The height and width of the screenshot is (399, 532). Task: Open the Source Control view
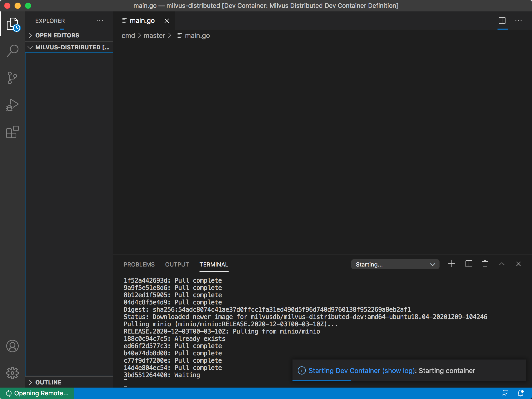pos(12,78)
